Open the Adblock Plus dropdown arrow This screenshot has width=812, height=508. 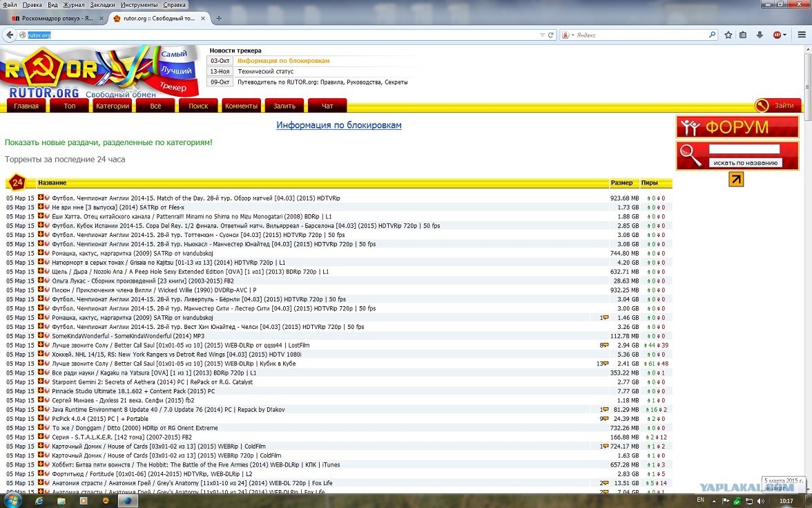coord(784,35)
